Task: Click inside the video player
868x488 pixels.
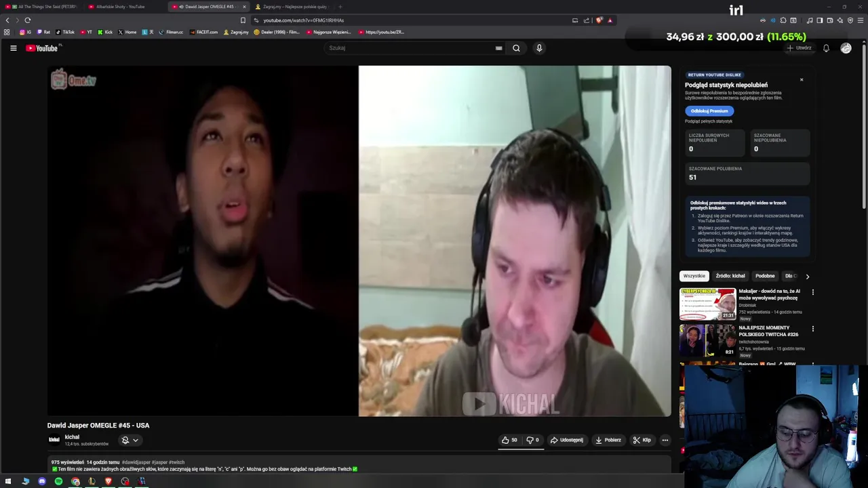Action: click(359, 241)
